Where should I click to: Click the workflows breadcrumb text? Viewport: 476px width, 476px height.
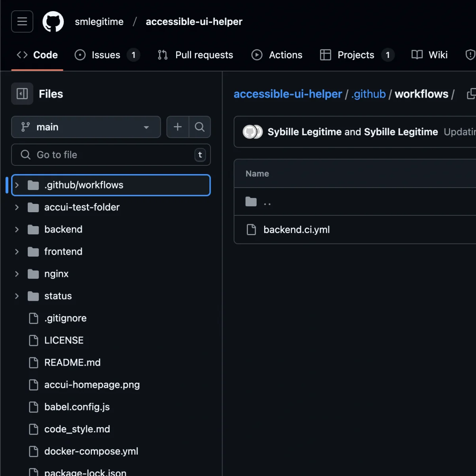coord(421,94)
